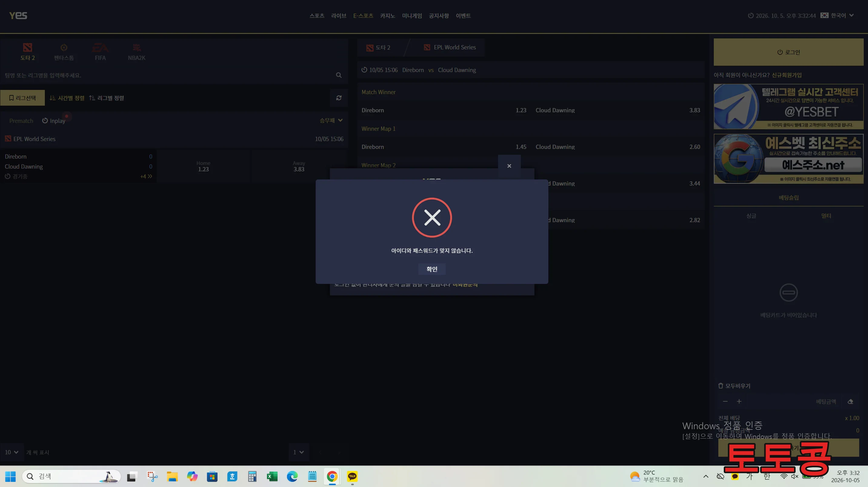Click the 로그인 button
This screenshot has height=487, width=868.
click(789, 52)
